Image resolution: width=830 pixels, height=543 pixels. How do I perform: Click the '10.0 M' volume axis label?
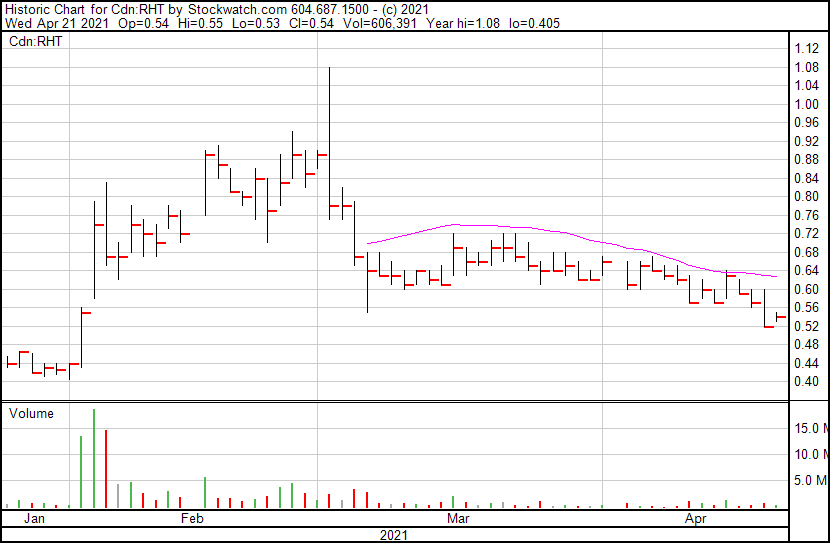811,454
